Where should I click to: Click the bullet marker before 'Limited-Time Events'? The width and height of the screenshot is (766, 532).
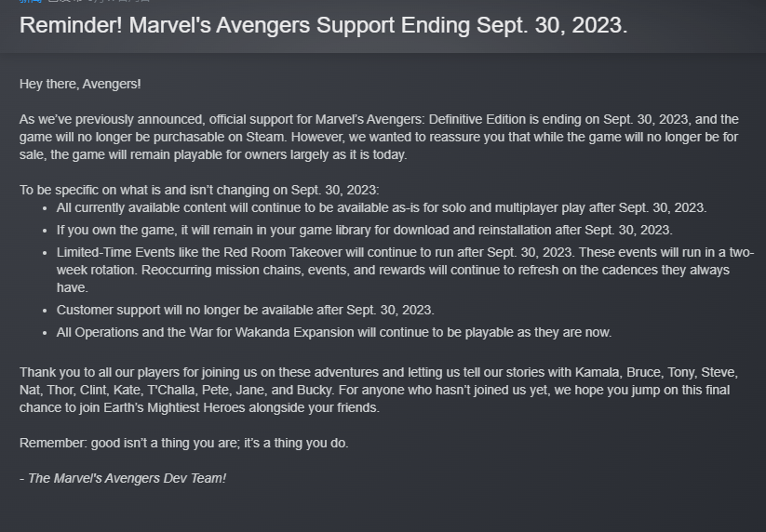[x=45, y=253]
